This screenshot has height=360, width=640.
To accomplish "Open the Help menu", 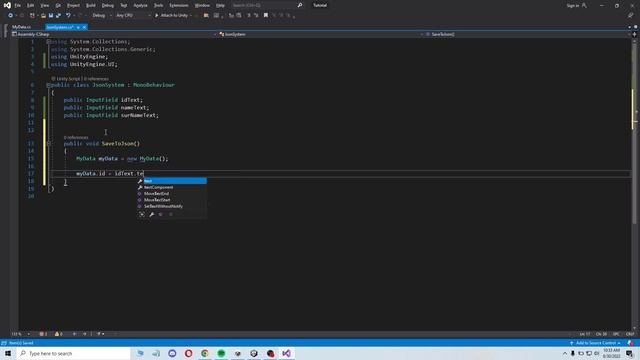I will point(220,5).
